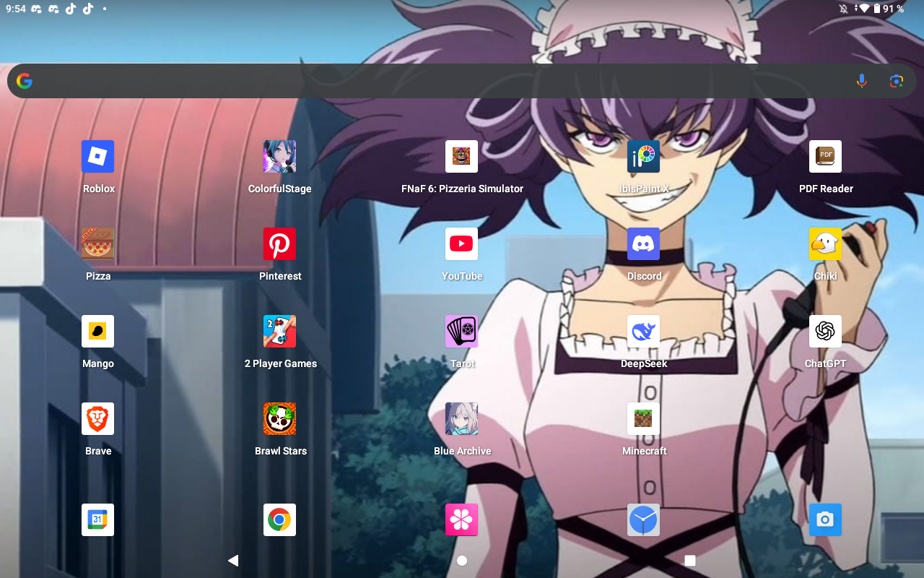Launch the ColorfulStage game
This screenshot has width=924, height=578.
click(279, 157)
